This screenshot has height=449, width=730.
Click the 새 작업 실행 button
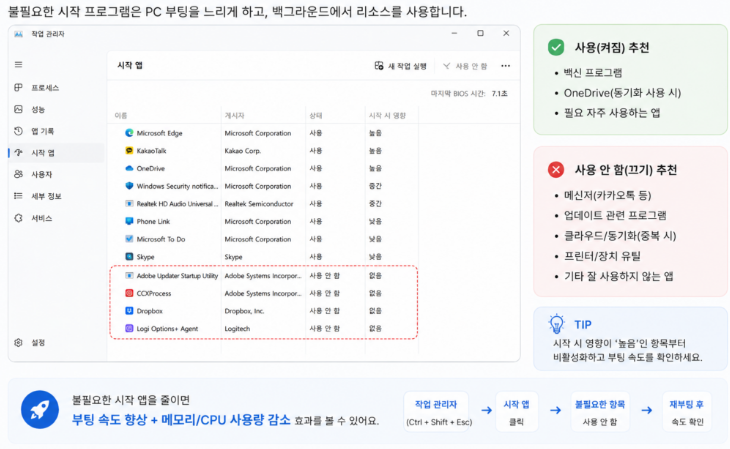tap(400, 66)
